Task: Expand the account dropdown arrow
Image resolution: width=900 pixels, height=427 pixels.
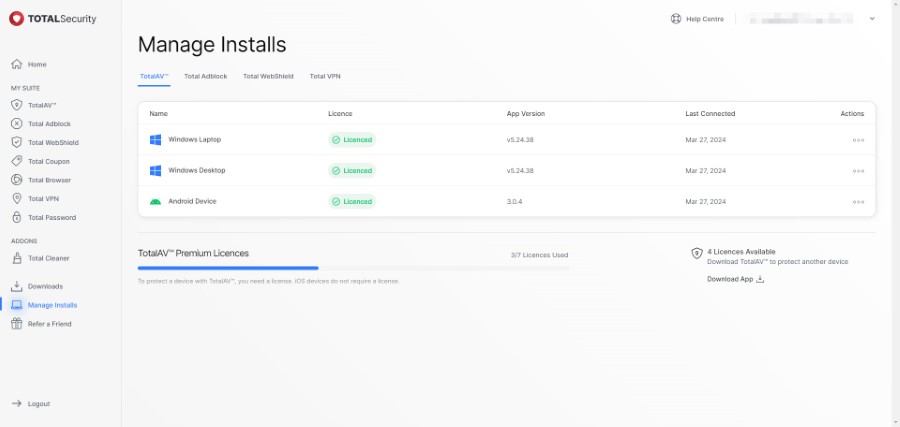Action: pyautogui.click(x=871, y=18)
